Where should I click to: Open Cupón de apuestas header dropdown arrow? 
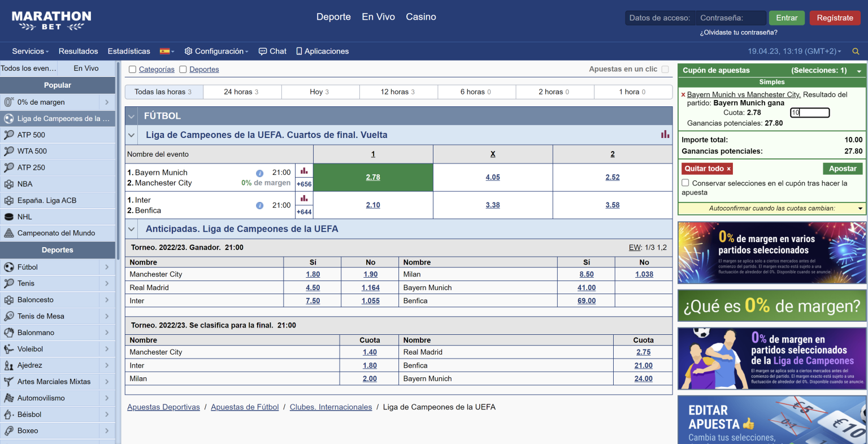point(859,71)
